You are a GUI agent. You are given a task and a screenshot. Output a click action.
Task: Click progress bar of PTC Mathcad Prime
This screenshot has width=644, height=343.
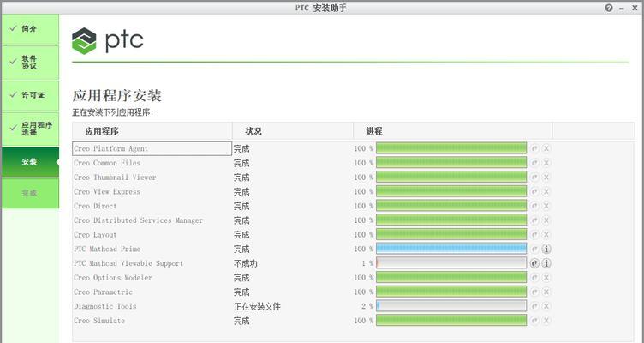pyautogui.click(x=451, y=249)
